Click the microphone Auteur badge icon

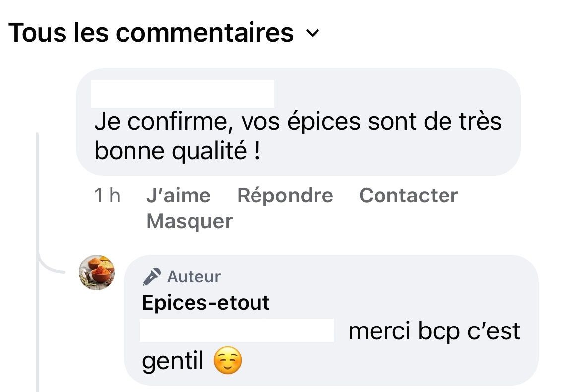[152, 277]
